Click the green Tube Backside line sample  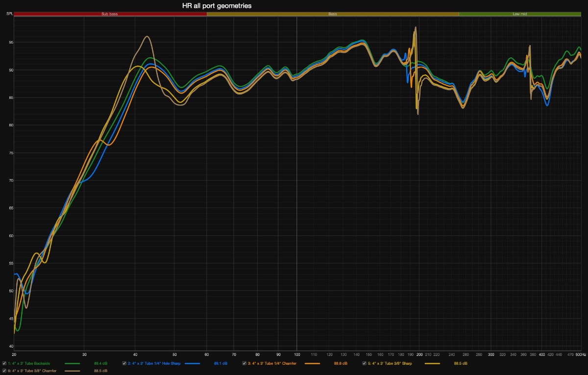click(72, 363)
